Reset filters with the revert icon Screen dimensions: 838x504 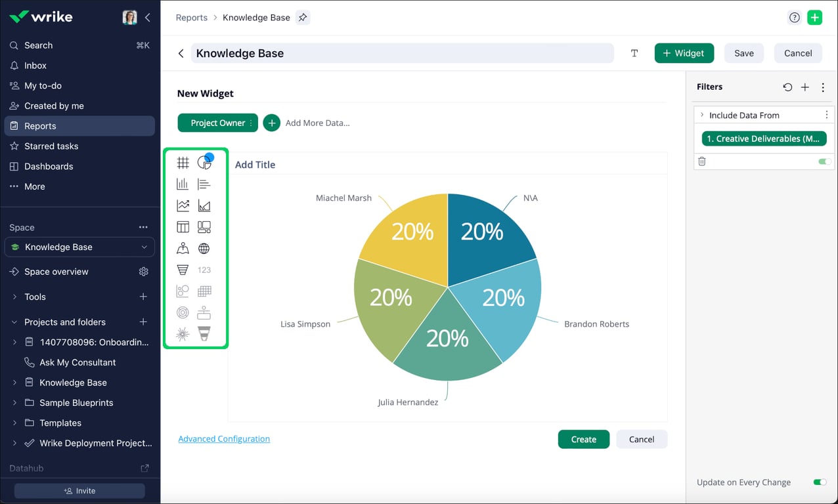point(787,87)
